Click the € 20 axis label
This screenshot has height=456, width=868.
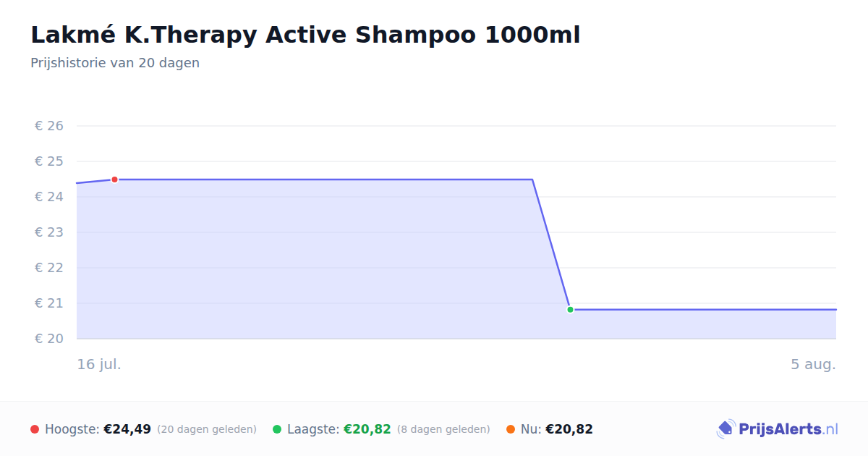pyautogui.click(x=49, y=339)
